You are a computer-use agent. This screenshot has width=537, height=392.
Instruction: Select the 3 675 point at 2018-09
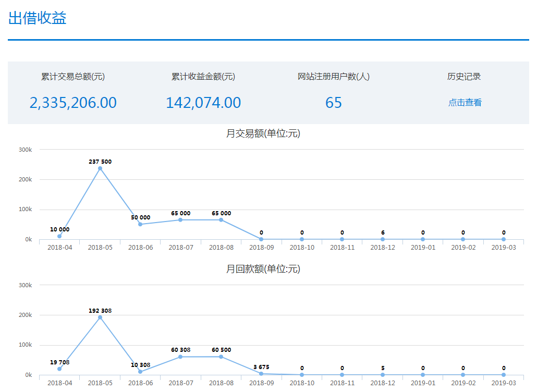[261, 374]
